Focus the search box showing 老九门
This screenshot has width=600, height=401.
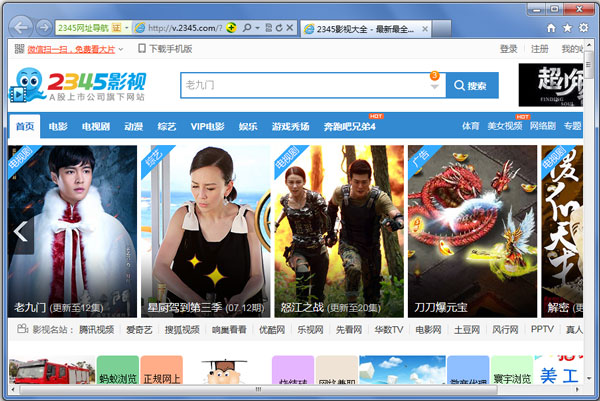pyautogui.click(x=304, y=85)
